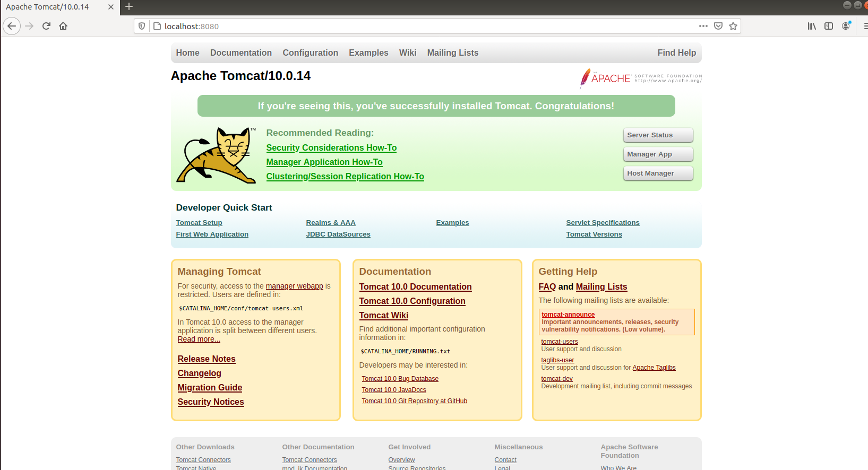Save page to Pocket icon
The width and height of the screenshot is (868, 470).
[718, 26]
